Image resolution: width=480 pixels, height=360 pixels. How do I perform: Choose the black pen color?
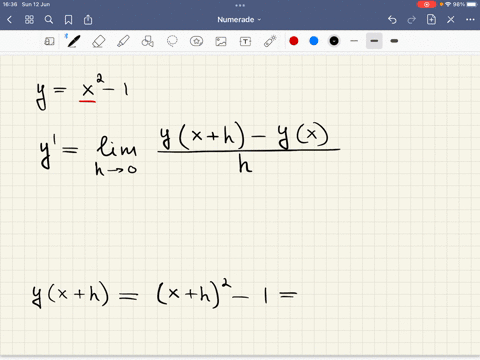point(334,41)
